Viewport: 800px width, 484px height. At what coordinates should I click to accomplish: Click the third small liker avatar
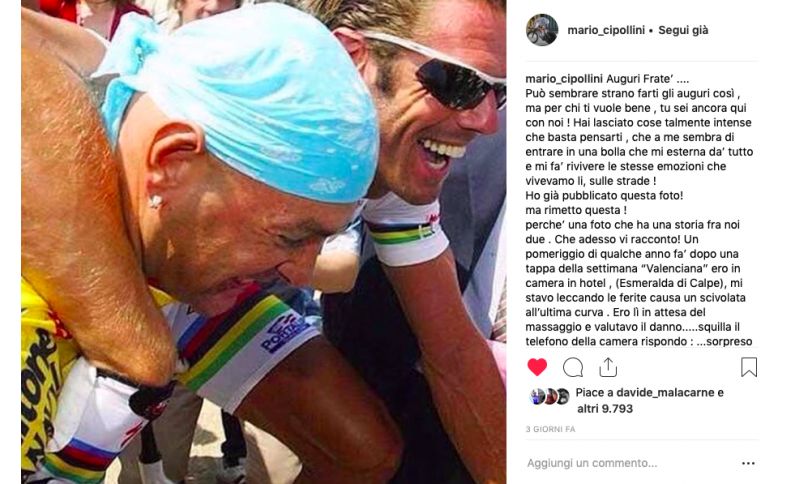[x=562, y=396]
